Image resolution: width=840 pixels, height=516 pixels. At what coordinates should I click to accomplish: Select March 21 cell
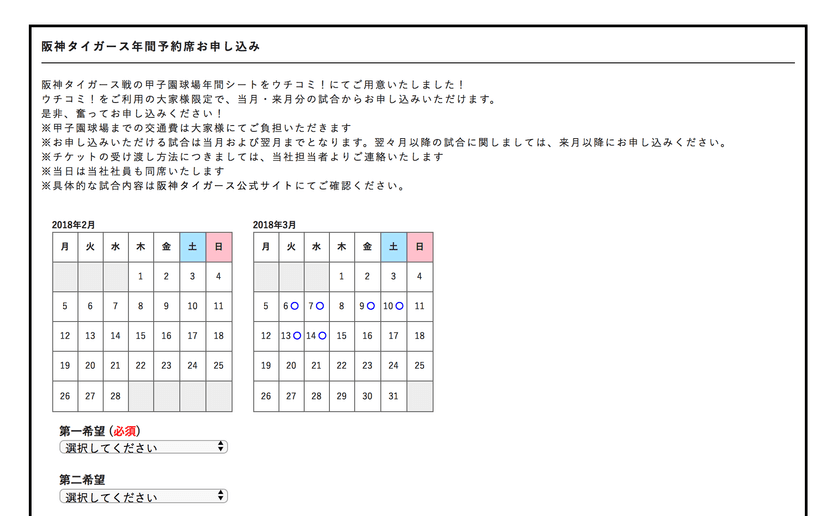pos(316,365)
